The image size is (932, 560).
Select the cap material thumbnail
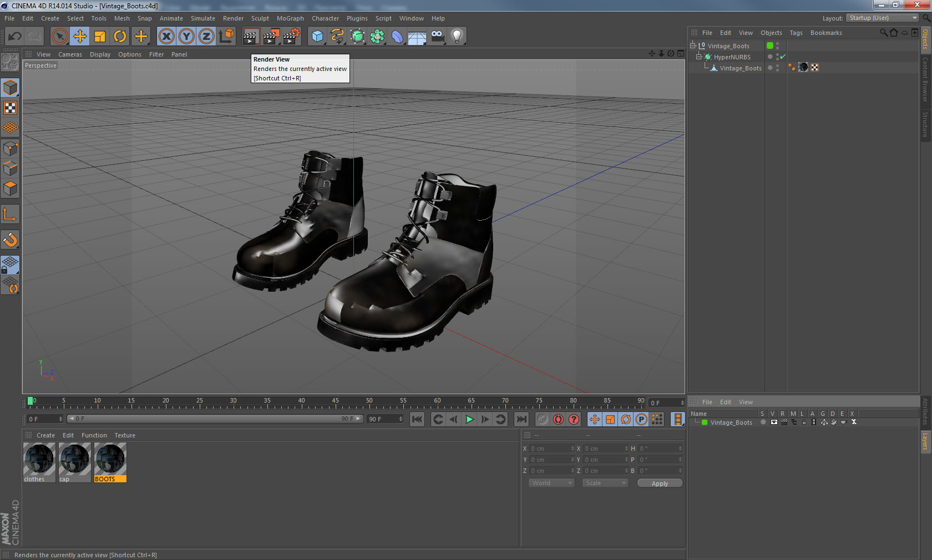click(74, 462)
